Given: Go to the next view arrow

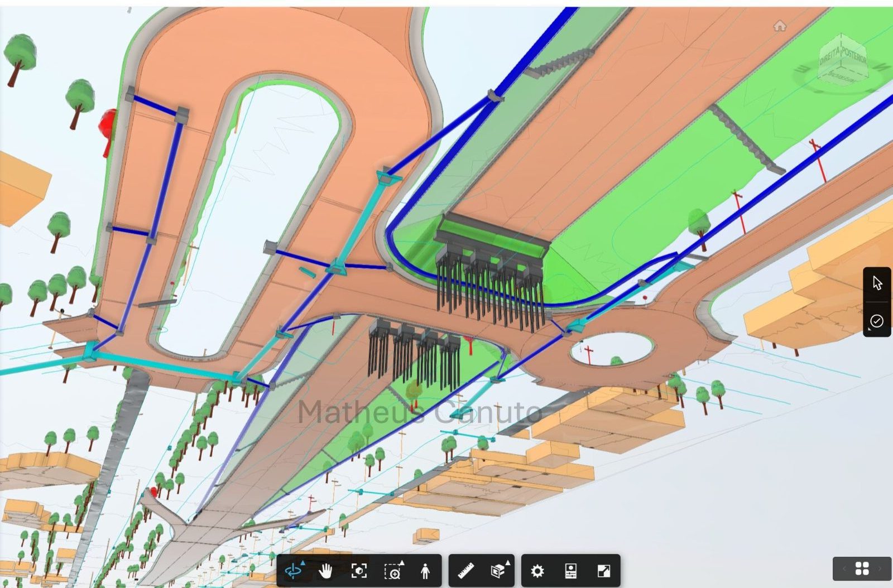Looking at the screenshot, I should (880, 568).
